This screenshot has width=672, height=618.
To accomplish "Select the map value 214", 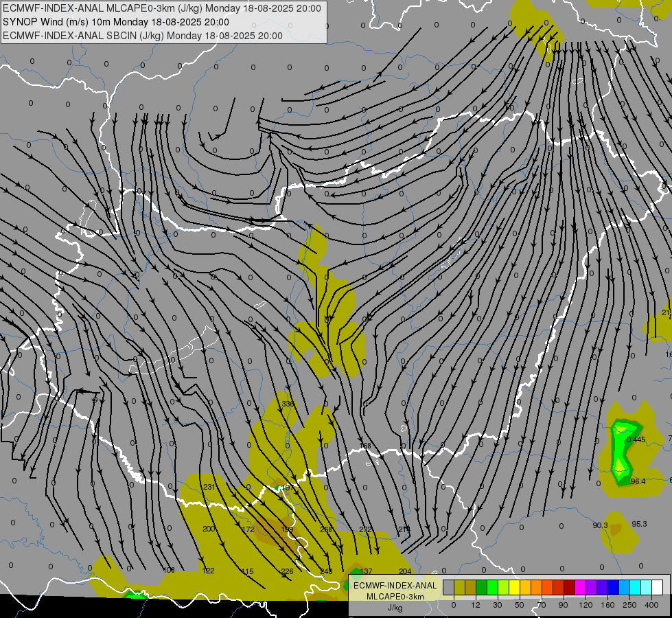I will [x=404, y=529].
